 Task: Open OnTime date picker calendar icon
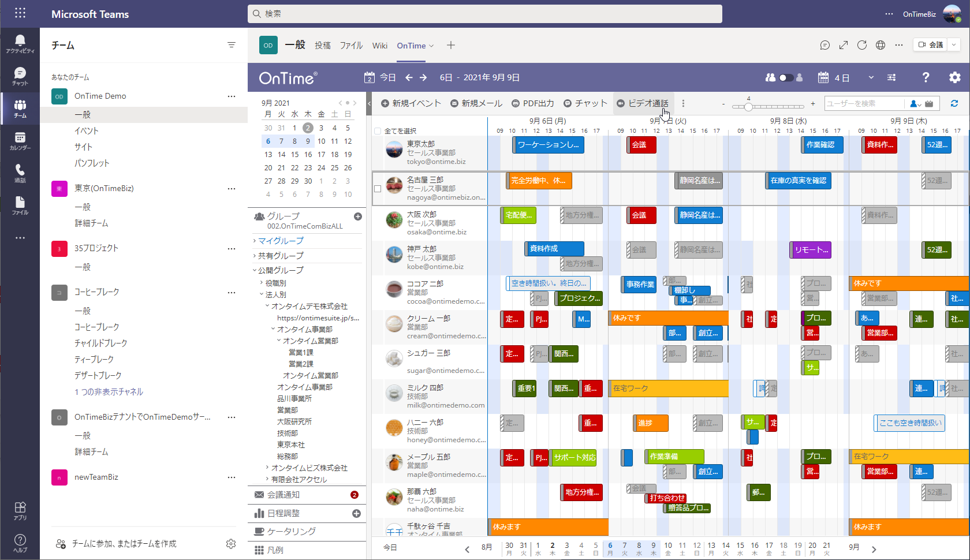(x=370, y=77)
